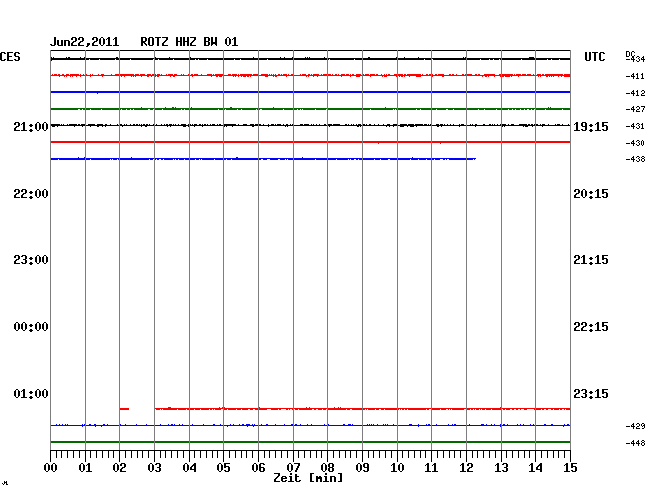Click the DC offset value -448
Viewport: 650px width, 494px height.
click(x=635, y=443)
